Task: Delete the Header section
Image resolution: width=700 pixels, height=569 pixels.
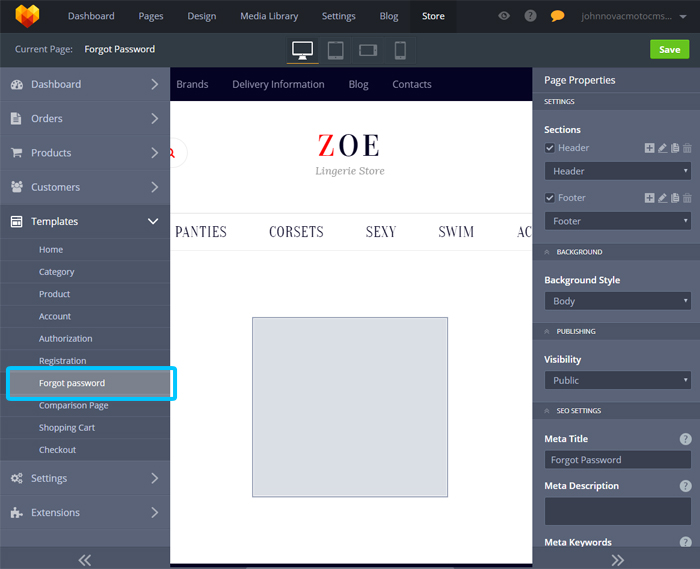Action: (x=688, y=148)
